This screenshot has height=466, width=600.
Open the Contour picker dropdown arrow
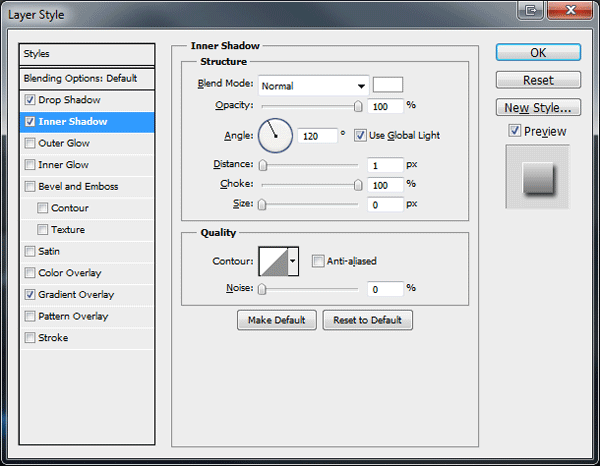(x=293, y=261)
